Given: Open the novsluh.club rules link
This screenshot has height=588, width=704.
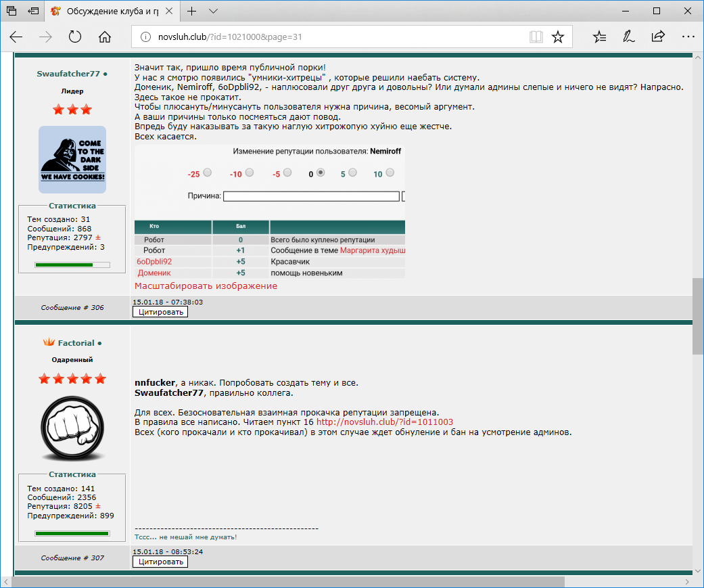Looking at the screenshot, I should click(x=385, y=422).
